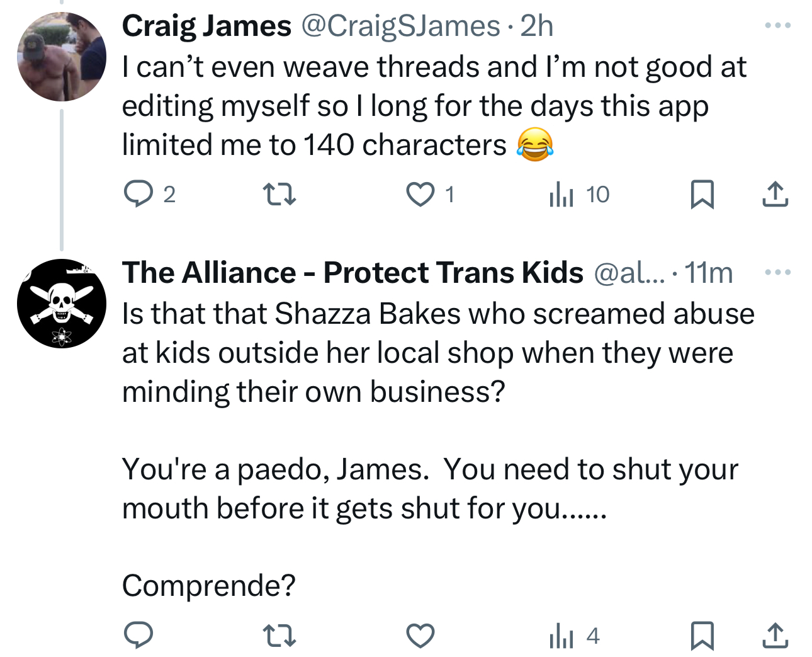
Task: Share Craig James's tweet
Action: coord(775,194)
